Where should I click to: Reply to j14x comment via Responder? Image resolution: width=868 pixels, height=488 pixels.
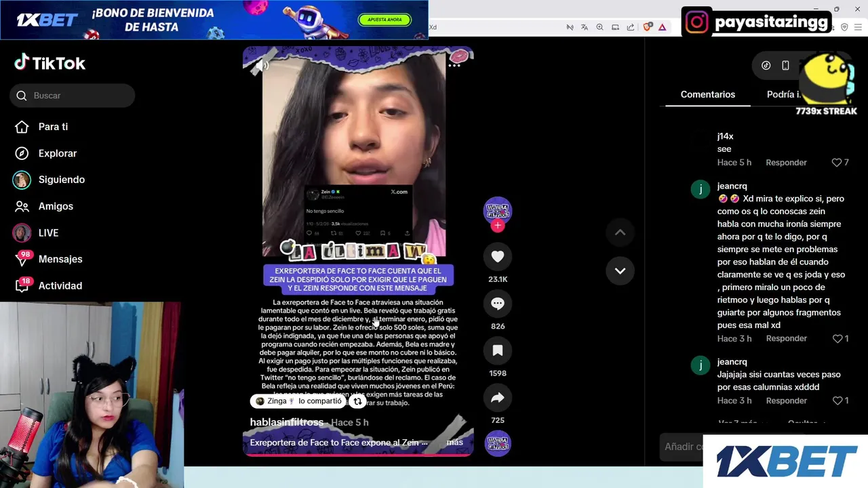pyautogui.click(x=786, y=163)
